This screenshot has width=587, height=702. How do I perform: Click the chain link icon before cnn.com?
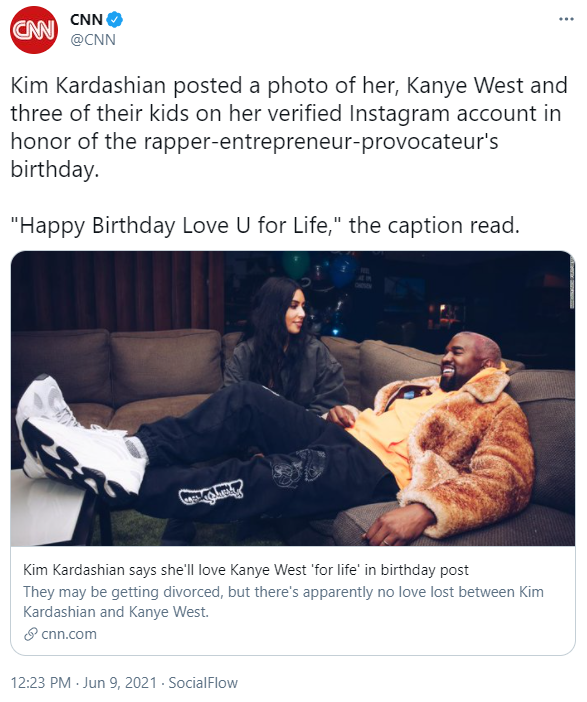tap(30, 634)
